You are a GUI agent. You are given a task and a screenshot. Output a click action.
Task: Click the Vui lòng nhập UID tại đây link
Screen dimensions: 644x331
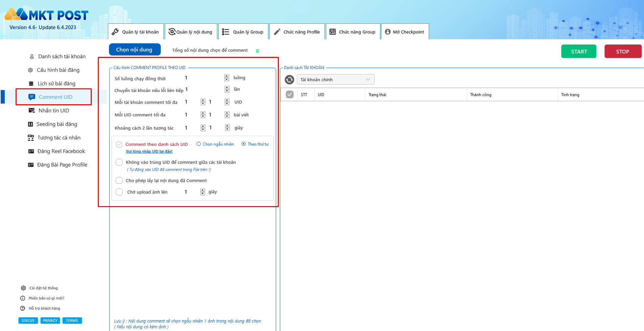tap(149, 151)
